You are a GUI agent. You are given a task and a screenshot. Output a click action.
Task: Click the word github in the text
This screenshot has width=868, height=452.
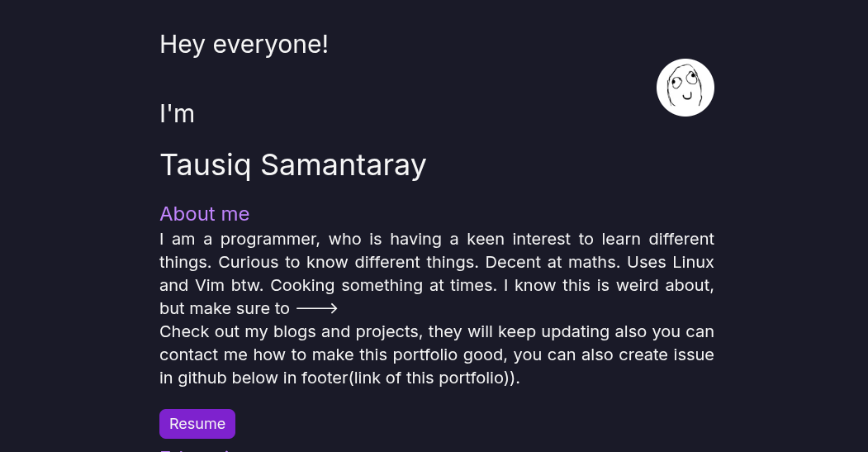coord(202,378)
